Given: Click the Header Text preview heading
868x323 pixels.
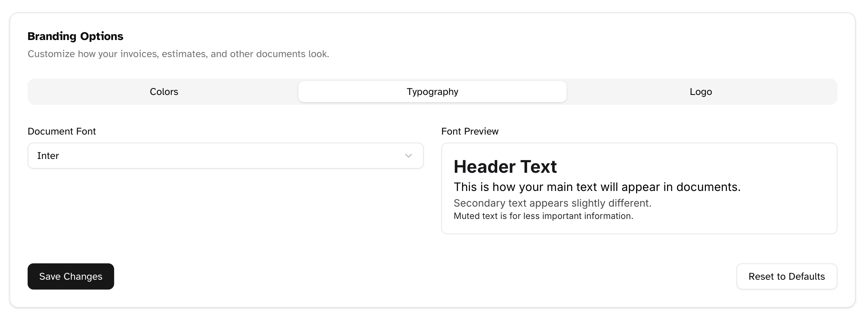Looking at the screenshot, I should (x=505, y=167).
